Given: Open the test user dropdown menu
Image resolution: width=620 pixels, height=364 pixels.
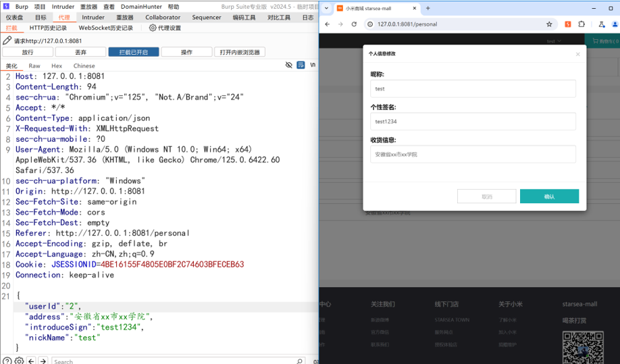Looking at the screenshot, I should click(x=554, y=41).
